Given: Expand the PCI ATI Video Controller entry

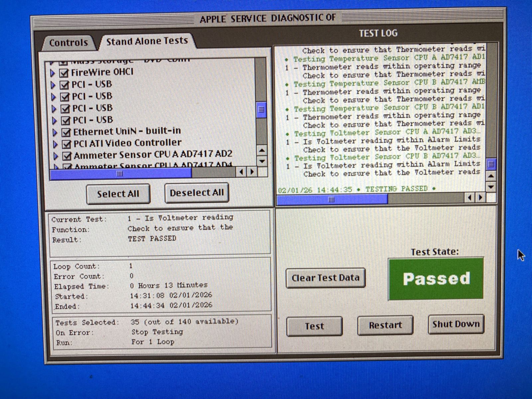Looking at the screenshot, I should click(55, 143).
